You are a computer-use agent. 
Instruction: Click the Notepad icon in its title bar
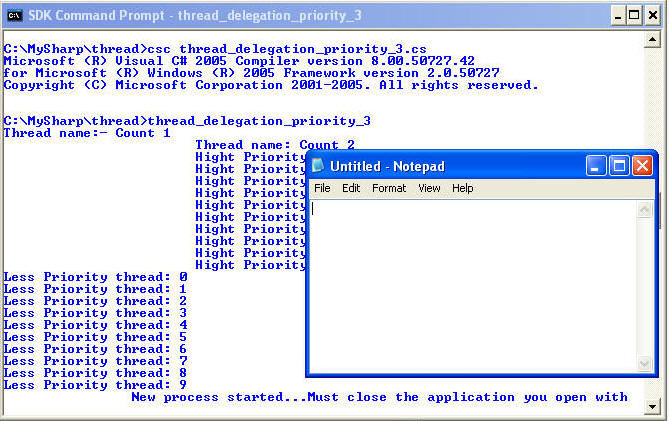coord(318,166)
